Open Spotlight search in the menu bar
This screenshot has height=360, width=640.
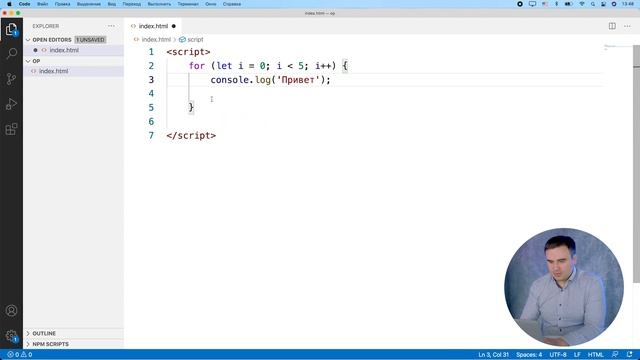click(593, 4)
